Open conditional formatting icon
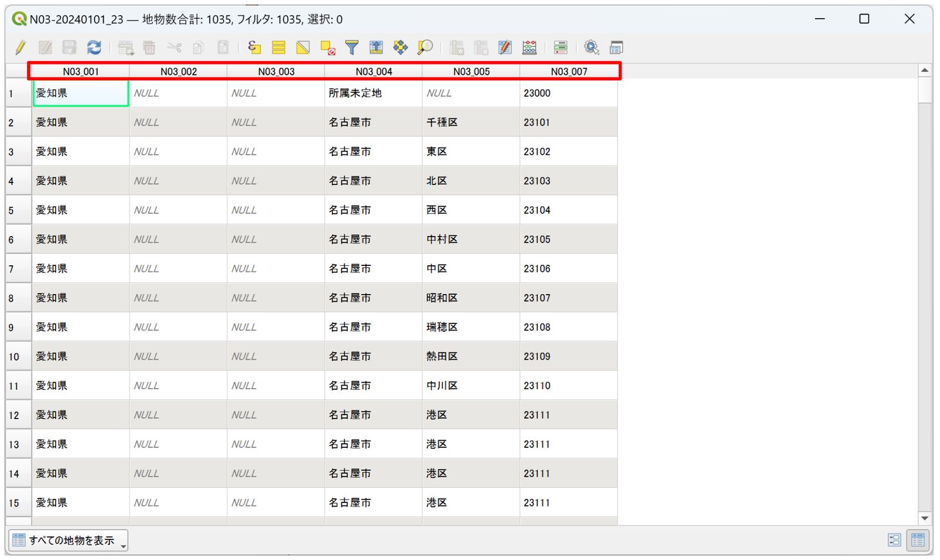 click(x=560, y=48)
